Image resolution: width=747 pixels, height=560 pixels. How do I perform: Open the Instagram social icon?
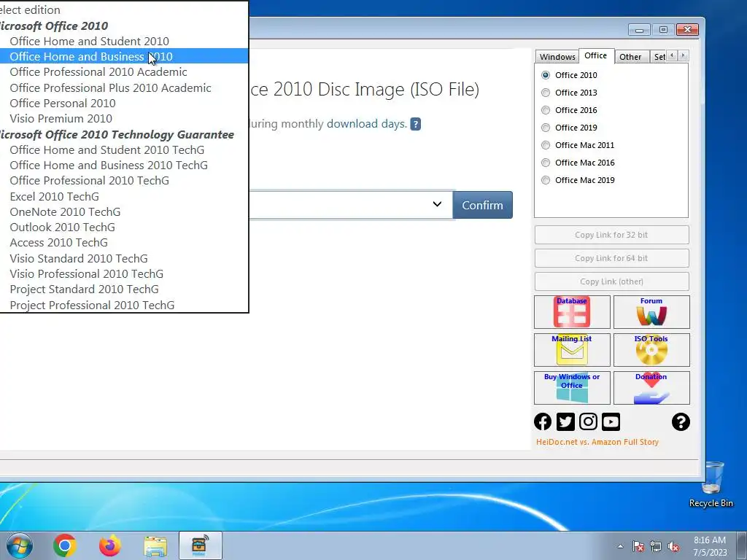(x=589, y=421)
